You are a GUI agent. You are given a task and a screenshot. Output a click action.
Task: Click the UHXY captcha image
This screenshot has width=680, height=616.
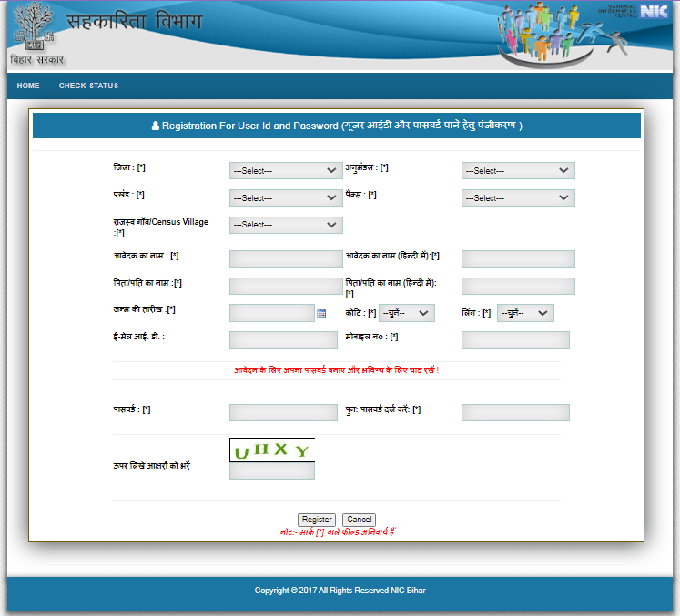(272, 450)
